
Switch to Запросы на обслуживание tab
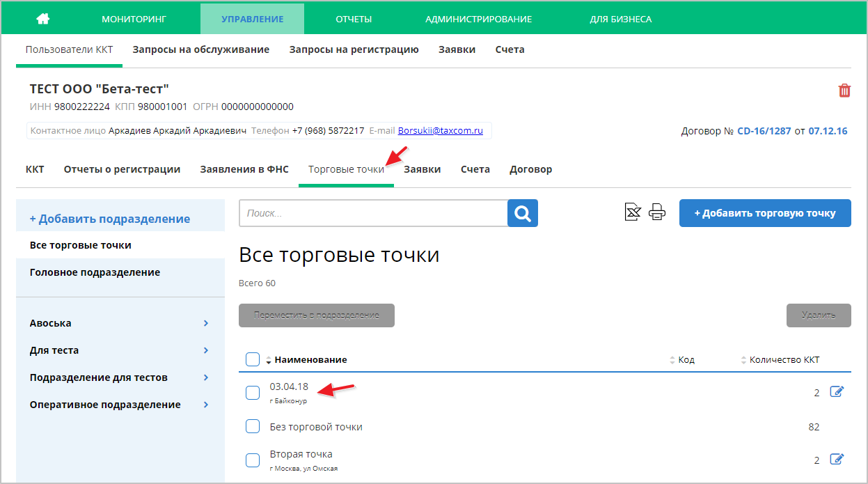(x=201, y=49)
